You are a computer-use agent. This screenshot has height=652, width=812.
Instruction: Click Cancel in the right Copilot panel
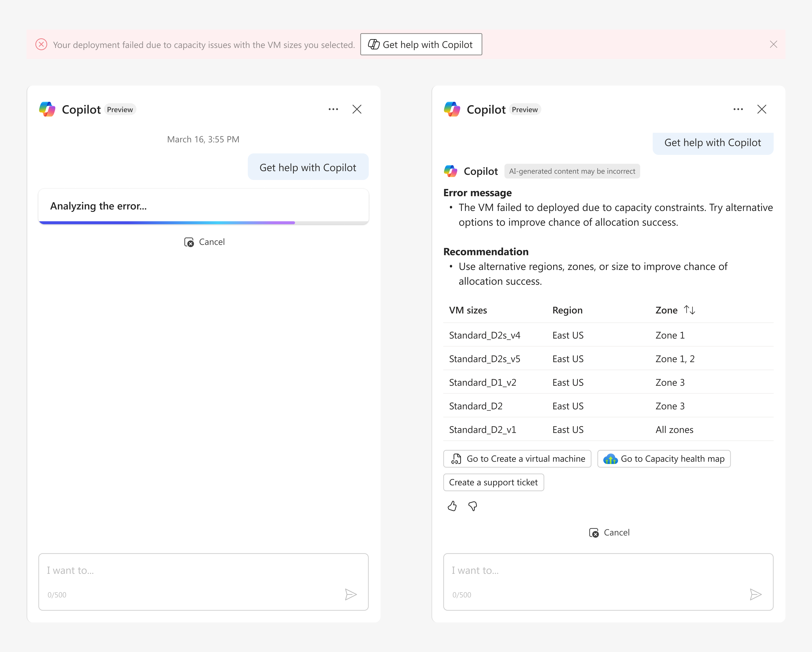609,533
